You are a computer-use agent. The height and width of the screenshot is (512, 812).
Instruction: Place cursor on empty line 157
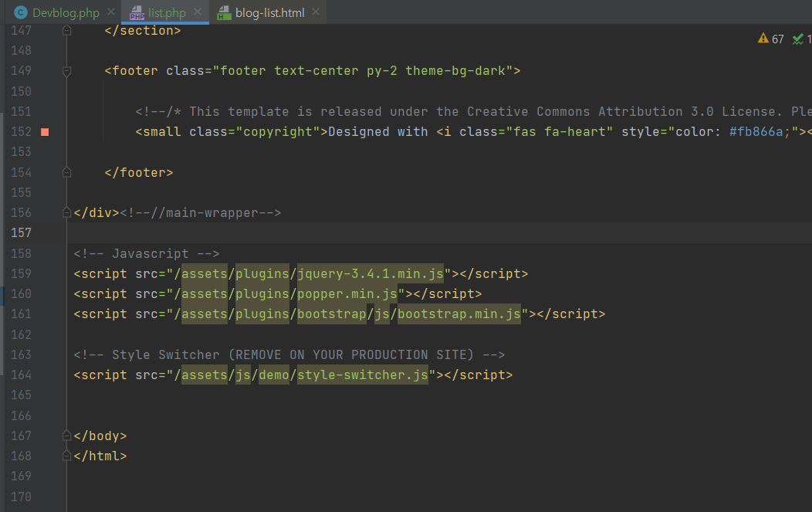tap(439, 233)
